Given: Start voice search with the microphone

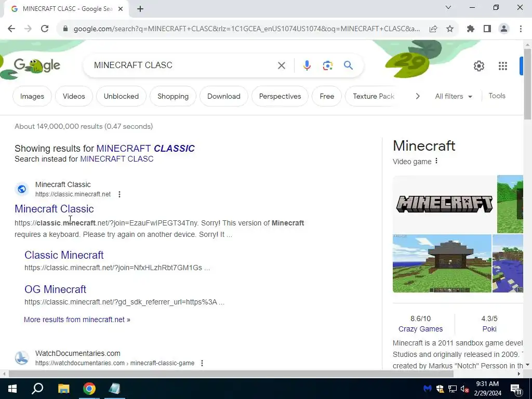Looking at the screenshot, I should click(307, 65).
